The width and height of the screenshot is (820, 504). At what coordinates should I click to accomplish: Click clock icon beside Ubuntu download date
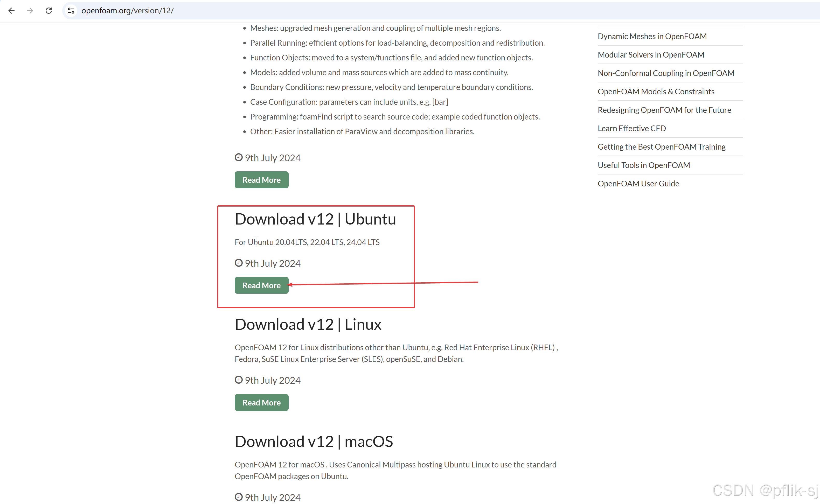(238, 263)
